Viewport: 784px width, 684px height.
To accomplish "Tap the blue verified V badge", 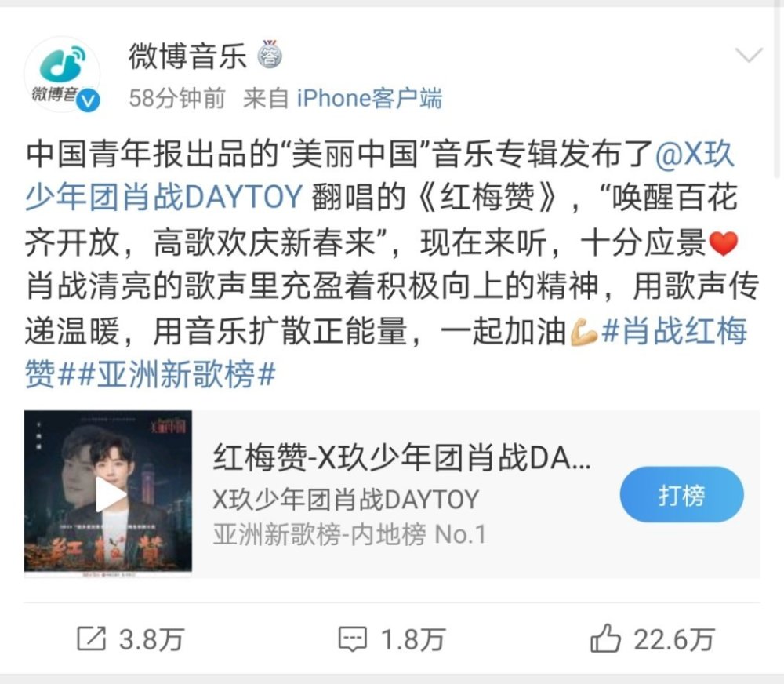I will [89, 100].
